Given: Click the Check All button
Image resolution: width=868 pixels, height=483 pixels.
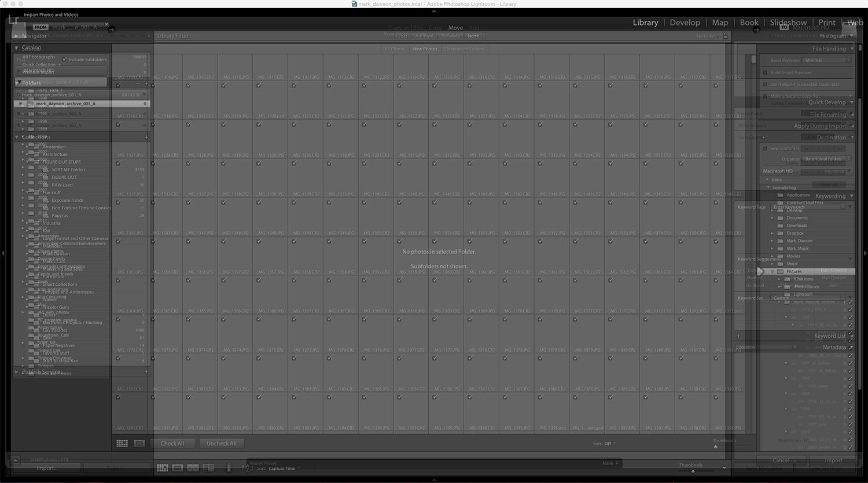Looking at the screenshot, I should (x=172, y=444).
